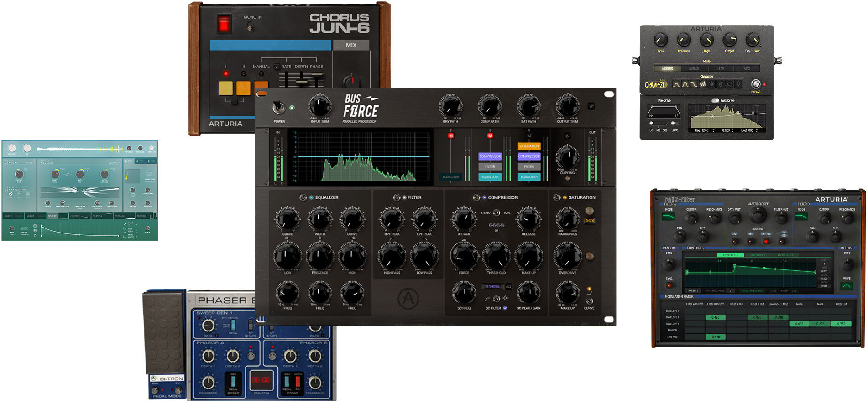Flip the Bus Force power toggle switch

[x=278, y=108]
